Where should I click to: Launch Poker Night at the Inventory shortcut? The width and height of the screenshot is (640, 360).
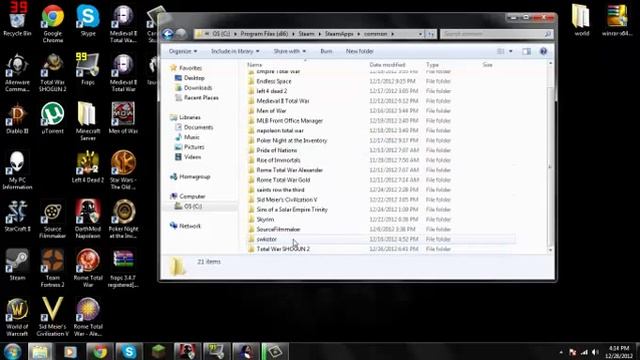[123, 220]
